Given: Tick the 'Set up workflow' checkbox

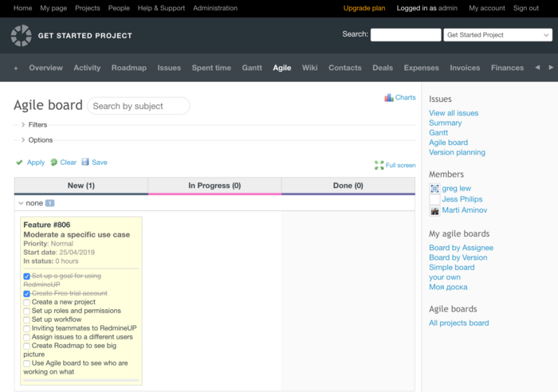Looking at the screenshot, I should click(x=27, y=319).
